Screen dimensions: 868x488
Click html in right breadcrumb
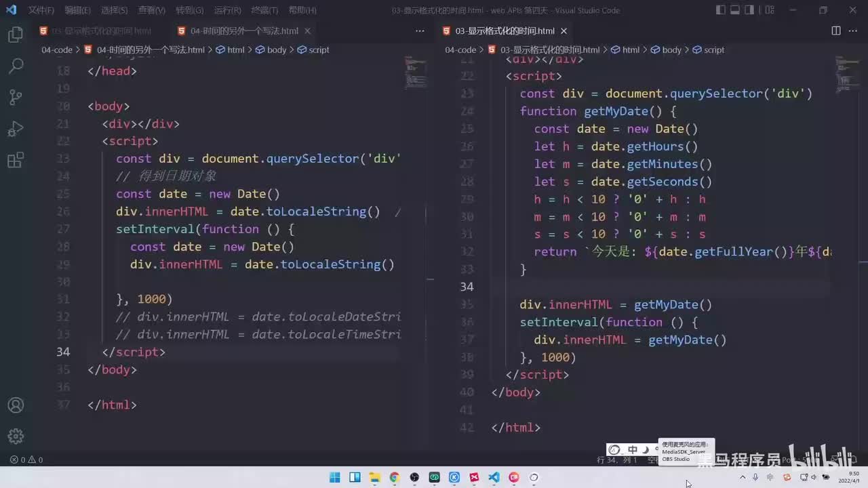click(631, 50)
